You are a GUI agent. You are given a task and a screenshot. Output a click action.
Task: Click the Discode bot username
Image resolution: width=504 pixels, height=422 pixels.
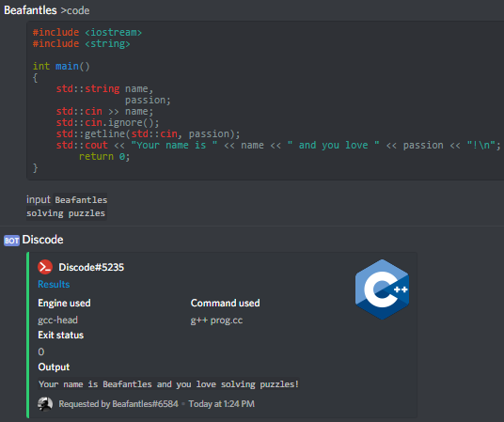pos(42,240)
